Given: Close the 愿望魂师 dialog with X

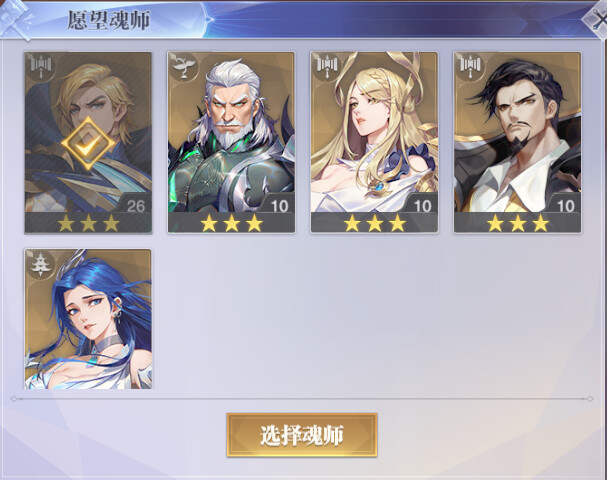Looking at the screenshot, I should pos(597,19).
